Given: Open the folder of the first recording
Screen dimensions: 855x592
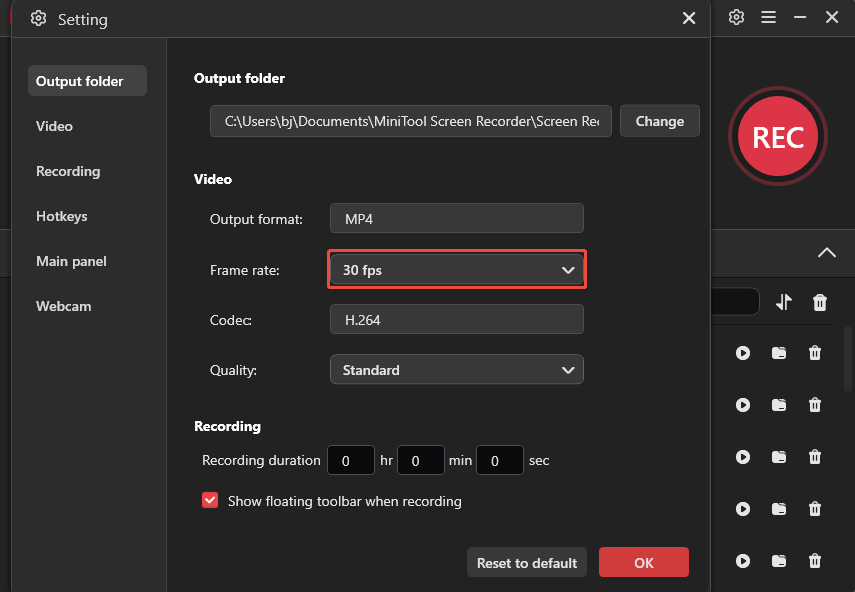Looking at the screenshot, I should point(779,353).
